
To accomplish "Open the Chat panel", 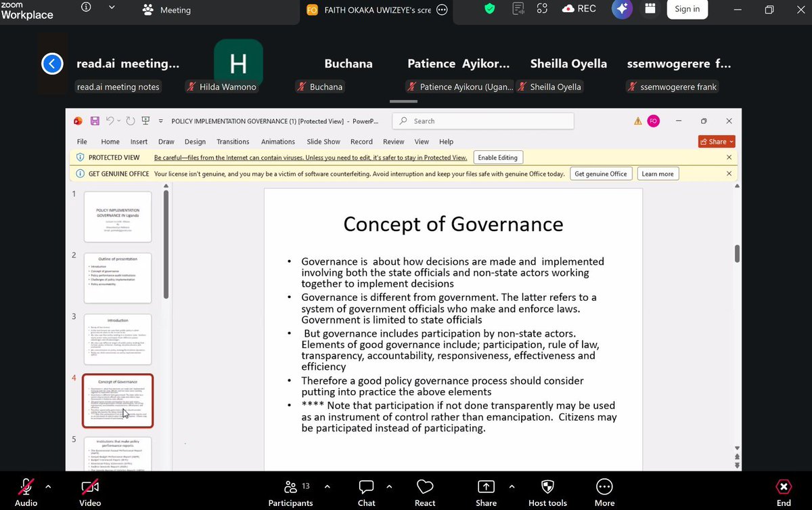I will [x=367, y=492].
